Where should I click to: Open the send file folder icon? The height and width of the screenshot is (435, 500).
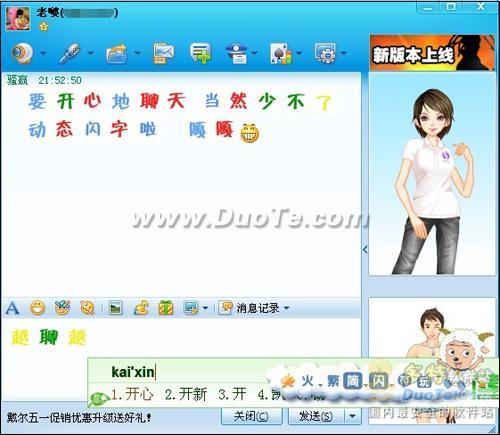pyautogui.click(x=117, y=53)
